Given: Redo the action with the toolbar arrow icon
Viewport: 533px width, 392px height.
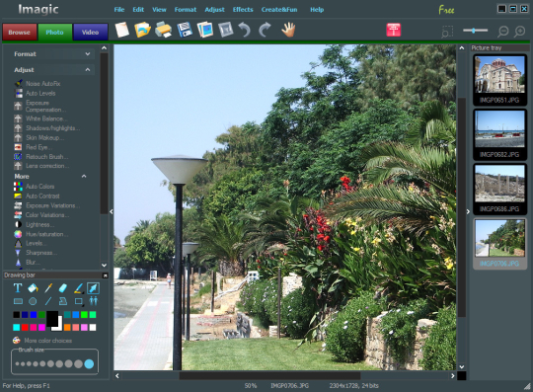Looking at the screenshot, I should 265,30.
